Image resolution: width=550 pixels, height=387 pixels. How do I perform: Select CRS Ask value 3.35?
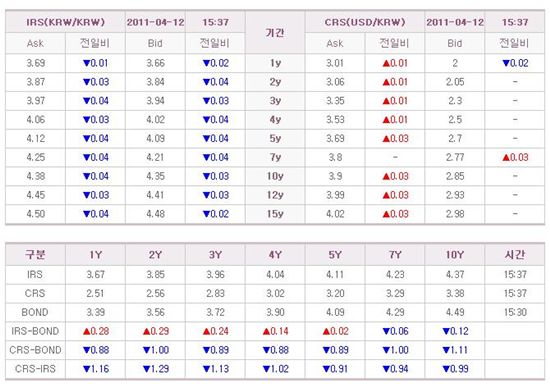point(335,101)
